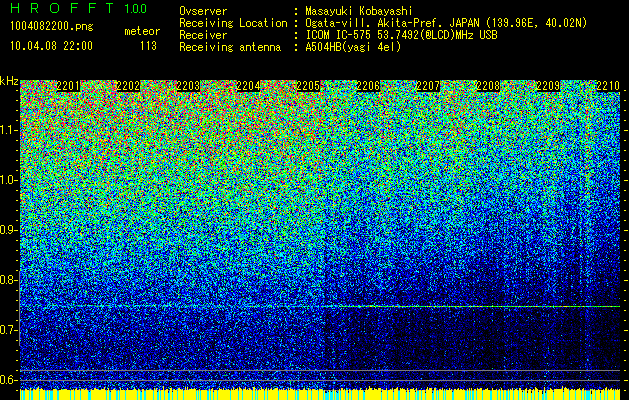
Task: Click the ICOM IC-575 53.7492 MHz receiver text
Action: point(401,35)
